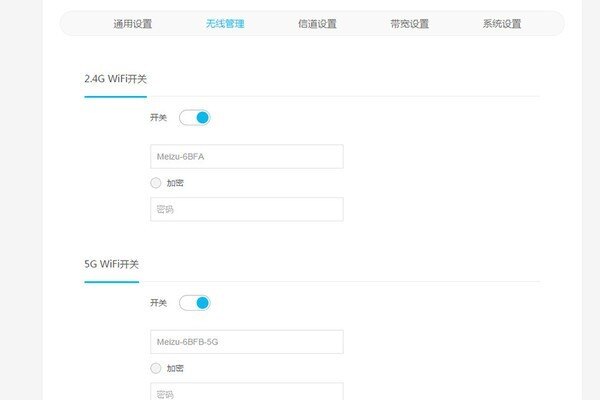Go to the 带宽设置 tab

pos(409,24)
